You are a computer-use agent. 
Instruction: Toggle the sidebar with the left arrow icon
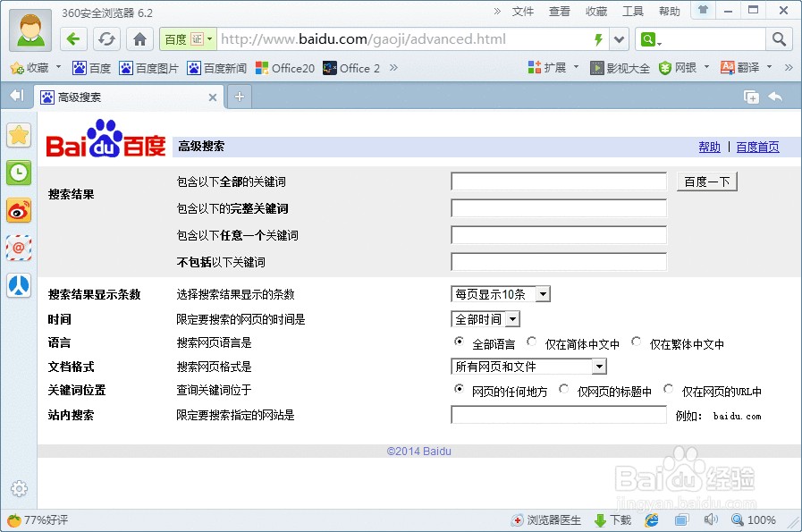coord(17,96)
